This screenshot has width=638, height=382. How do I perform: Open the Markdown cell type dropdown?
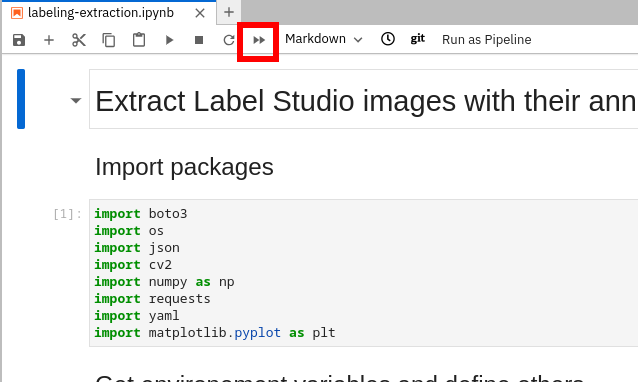click(x=323, y=39)
